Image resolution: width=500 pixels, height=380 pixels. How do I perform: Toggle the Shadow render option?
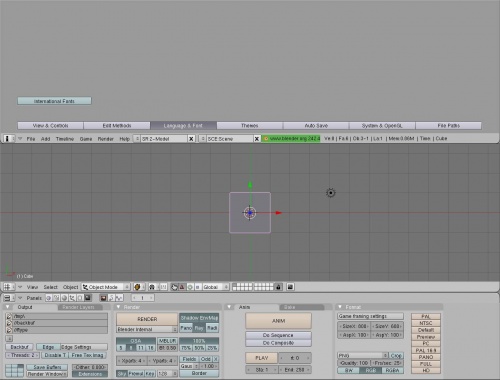coord(189,318)
